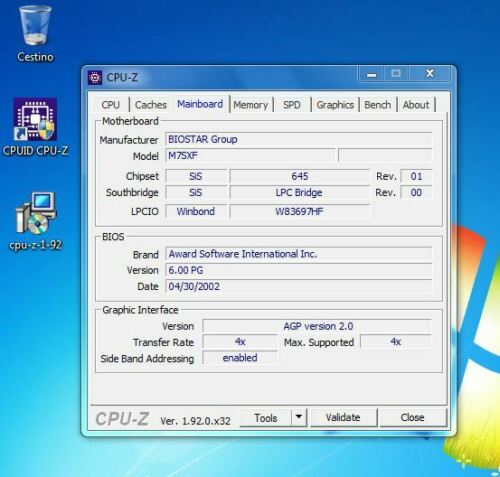
Task: Open the Cestino recycle bin icon
Action: point(35,33)
